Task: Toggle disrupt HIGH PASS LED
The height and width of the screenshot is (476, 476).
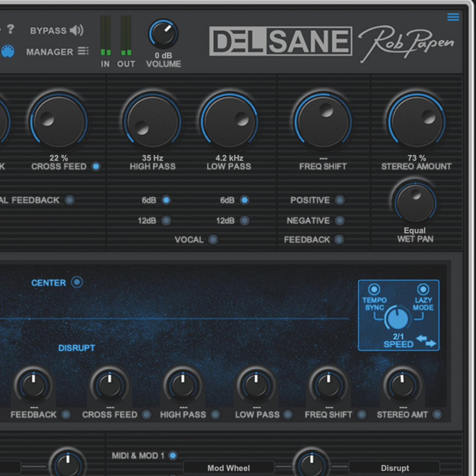Action: pyautogui.click(x=215, y=415)
